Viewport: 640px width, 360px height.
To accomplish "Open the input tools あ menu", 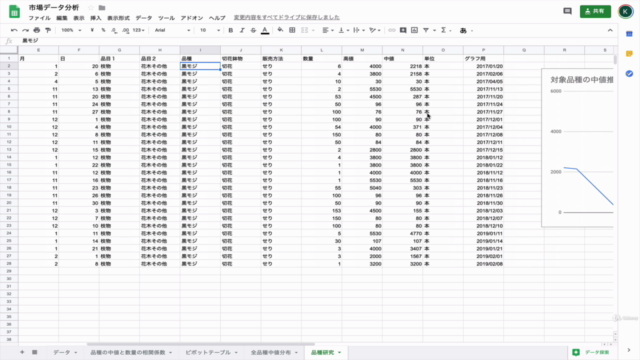I will pos(466,30).
